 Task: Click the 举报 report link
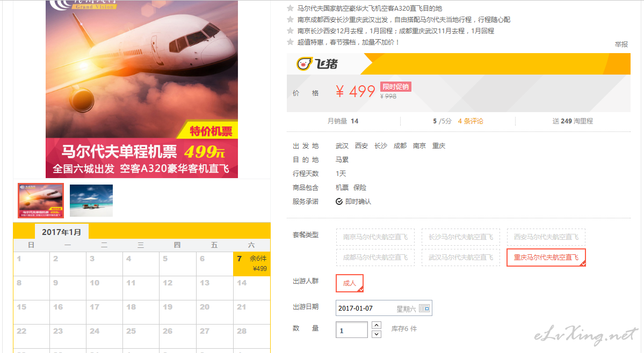pyautogui.click(x=621, y=45)
